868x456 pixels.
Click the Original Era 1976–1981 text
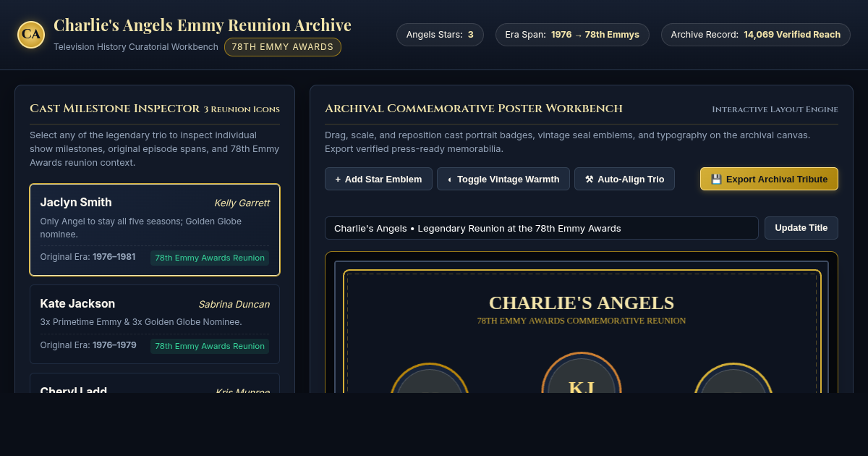(x=88, y=257)
